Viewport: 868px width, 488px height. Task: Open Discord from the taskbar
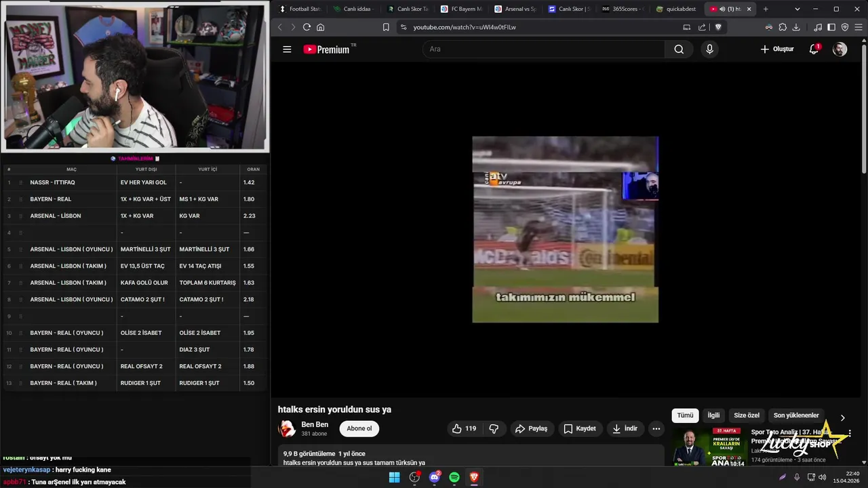click(435, 477)
